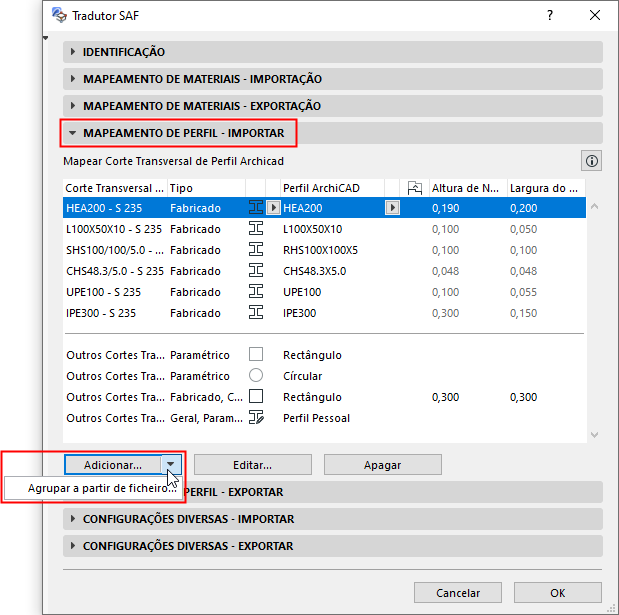The width and height of the screenshot is (619, 615).
Task: Click the I-beam icon in UPE100 row
Action: [x=256, y=291]
